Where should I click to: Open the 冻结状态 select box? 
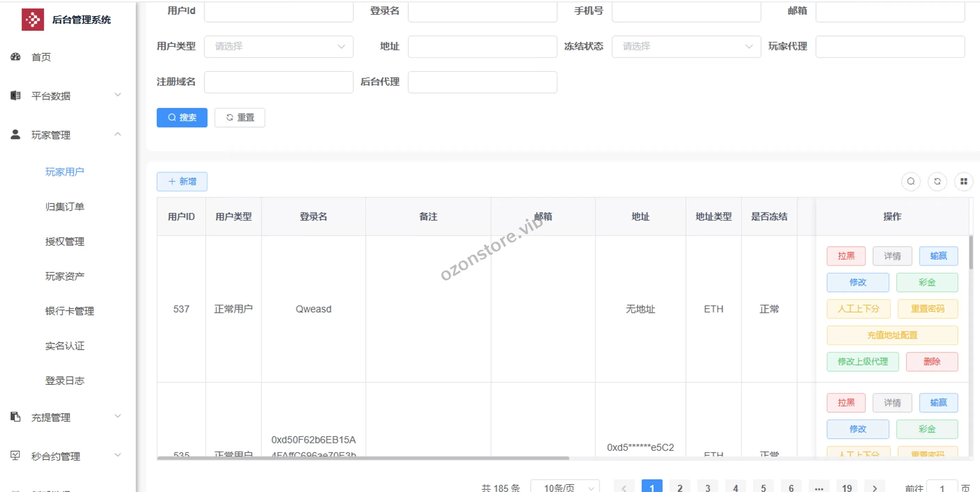point(686,46)
